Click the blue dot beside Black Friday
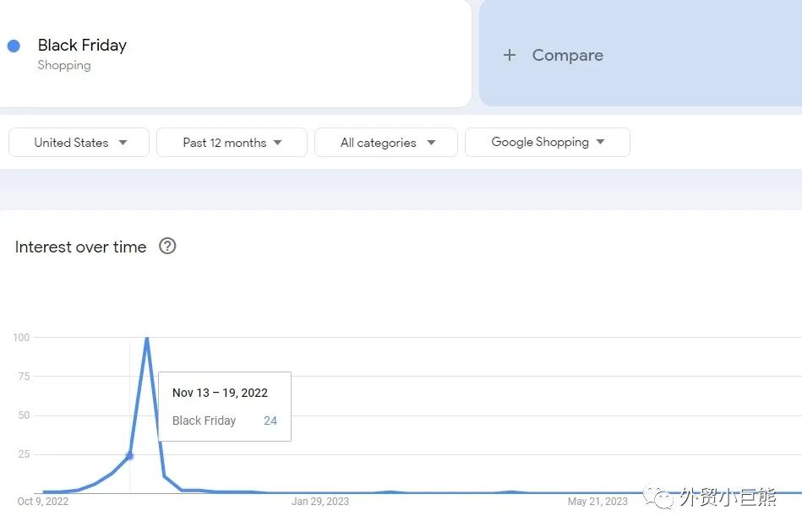The height and width of the screenshot is (532, 802). (x=14, y=46)
